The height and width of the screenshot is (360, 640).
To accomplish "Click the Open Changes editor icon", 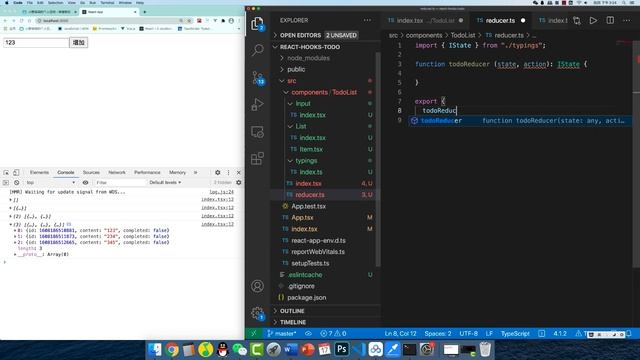I will 577,20.
